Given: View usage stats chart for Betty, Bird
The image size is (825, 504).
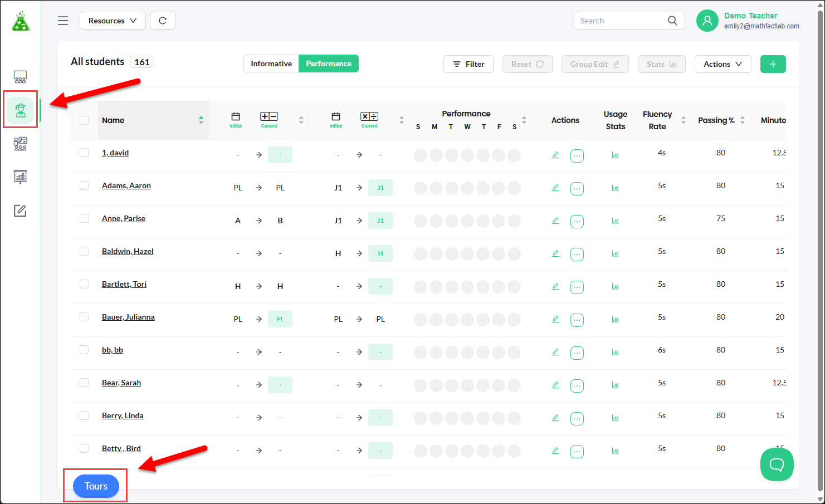Looking at the screenshot, I should tap(616, 451).
